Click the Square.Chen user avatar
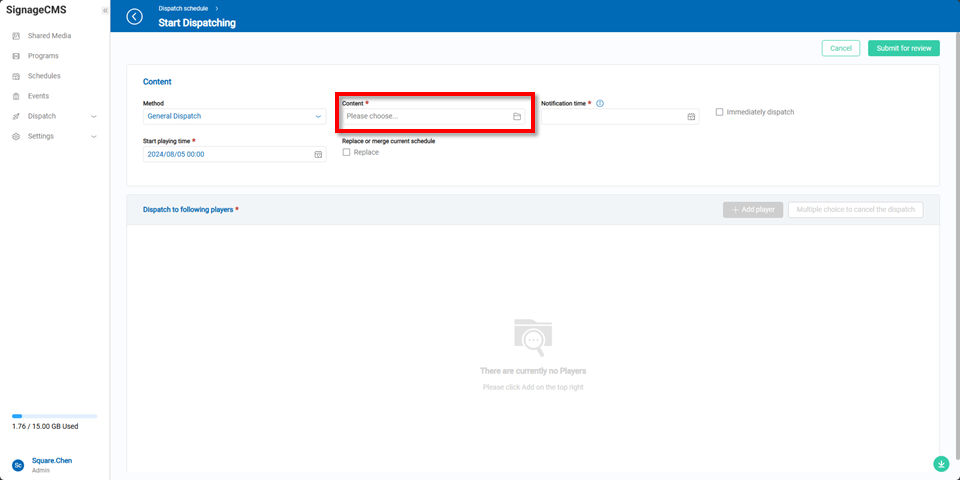960x480 pixels. point(17,465)
